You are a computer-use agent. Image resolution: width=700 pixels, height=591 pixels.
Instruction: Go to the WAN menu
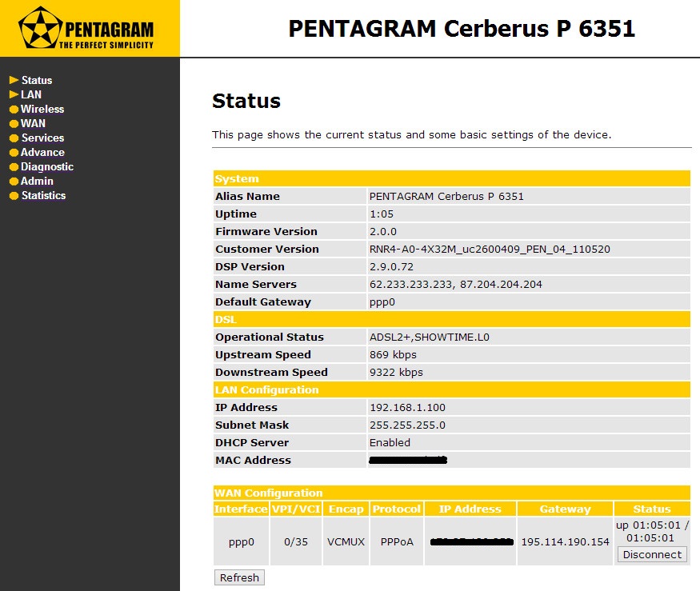(33, 123)
